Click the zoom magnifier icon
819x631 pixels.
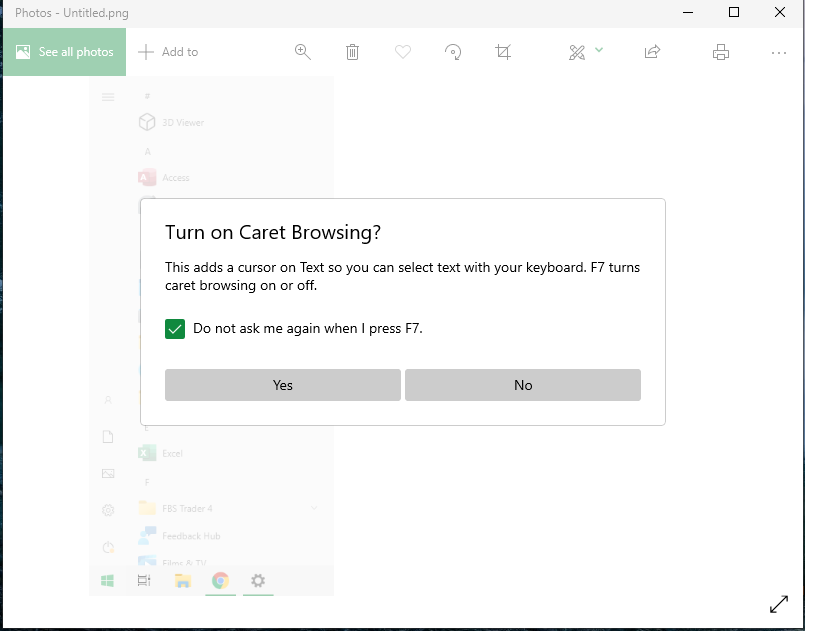302,52
